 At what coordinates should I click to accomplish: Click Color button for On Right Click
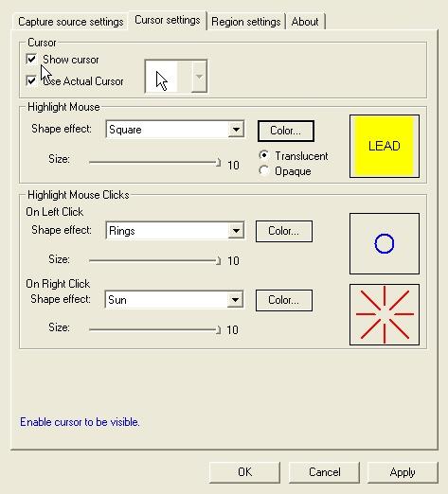click(284, 300)
